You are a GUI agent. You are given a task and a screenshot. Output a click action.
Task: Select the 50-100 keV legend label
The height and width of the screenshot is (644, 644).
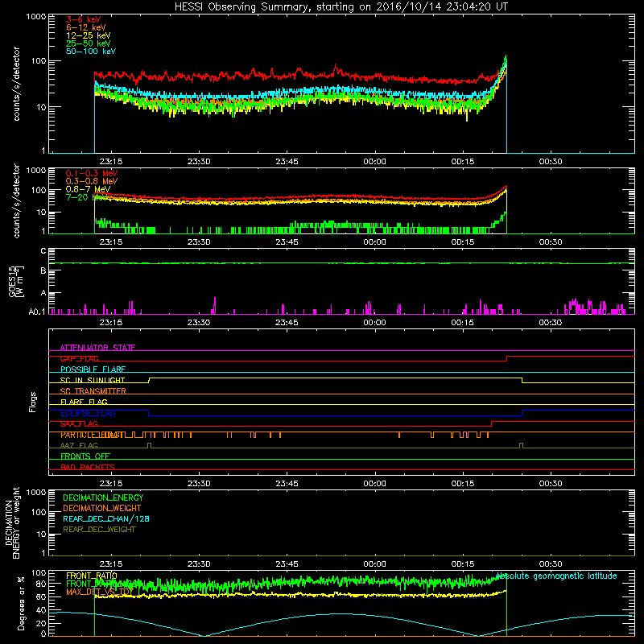pos(91,52)
